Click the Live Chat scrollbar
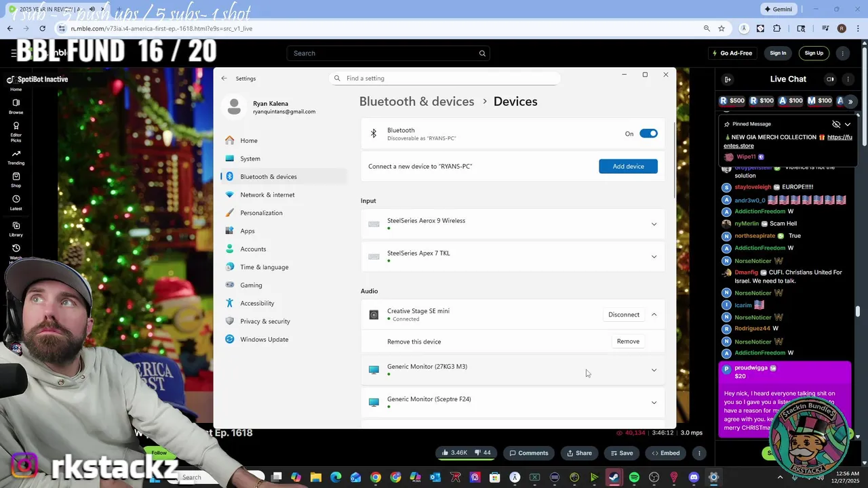This screenshot has height=488, width=868. click(x=859, y=311)
